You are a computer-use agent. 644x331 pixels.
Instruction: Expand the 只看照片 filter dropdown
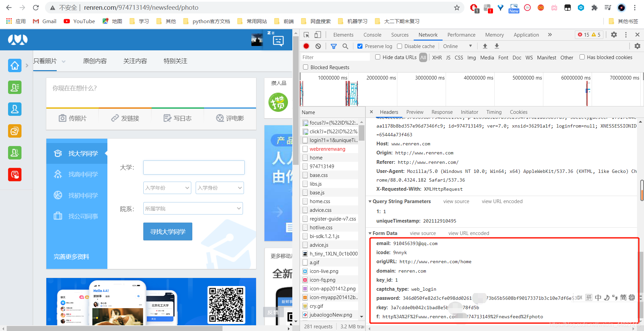coord(63,61)
